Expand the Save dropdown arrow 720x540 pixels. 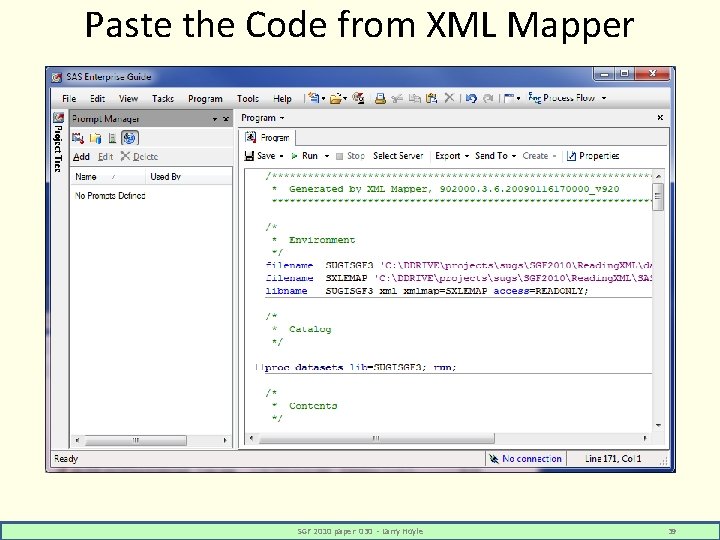281,156
